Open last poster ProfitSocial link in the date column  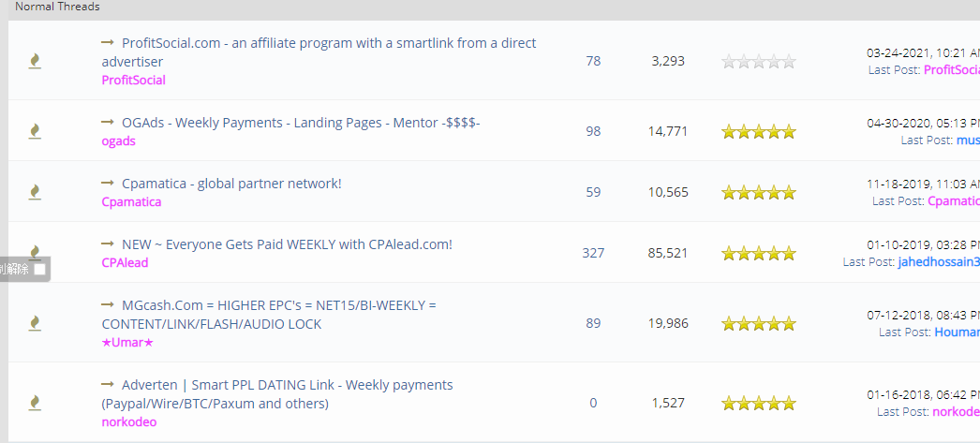pos(951,69)
